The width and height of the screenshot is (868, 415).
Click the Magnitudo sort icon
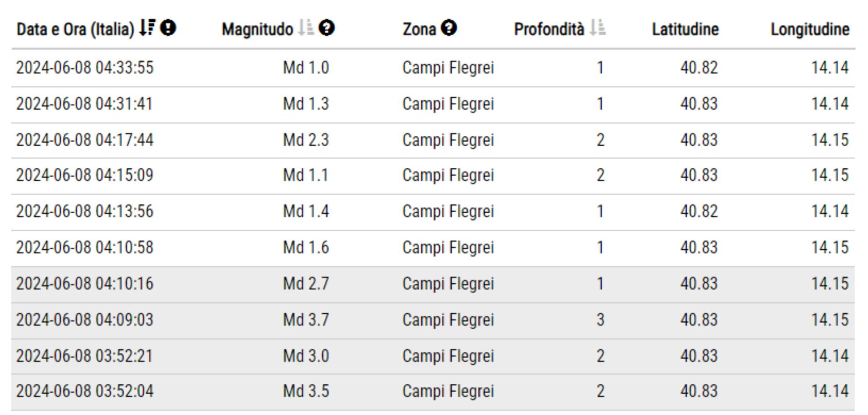306,28
